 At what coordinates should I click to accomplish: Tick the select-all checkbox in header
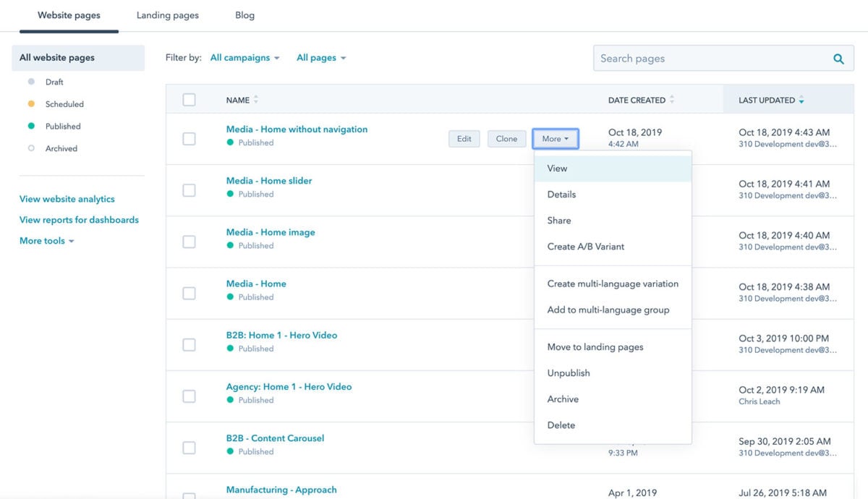point(189,100)
